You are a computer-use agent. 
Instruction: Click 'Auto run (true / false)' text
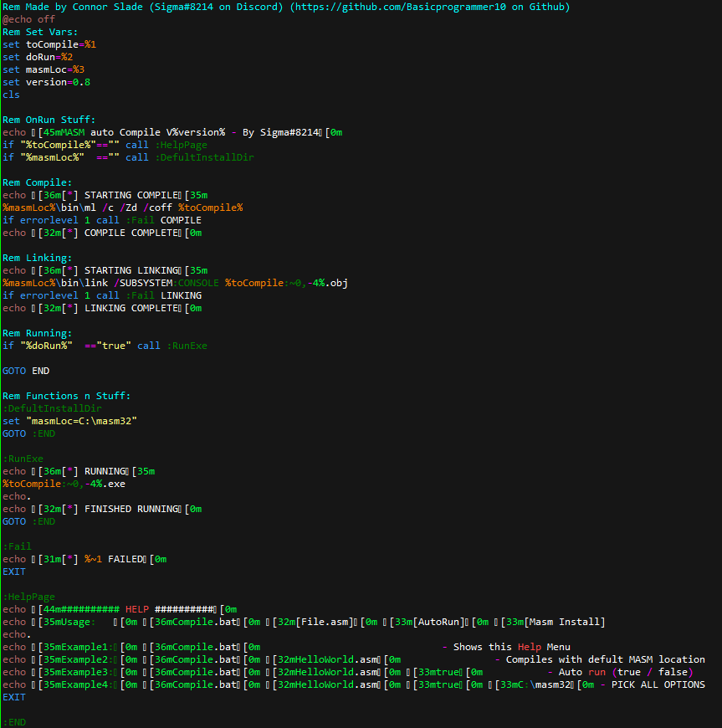point(626,671)
